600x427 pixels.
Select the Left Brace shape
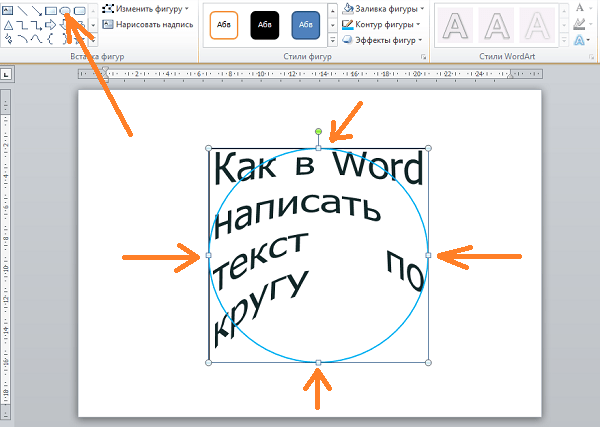tap(51, 39)
